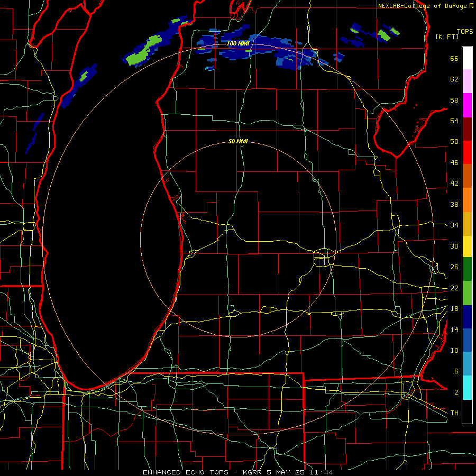Click the 26 legend value
This screenshot has height=476, width=476.
point(454,267)
